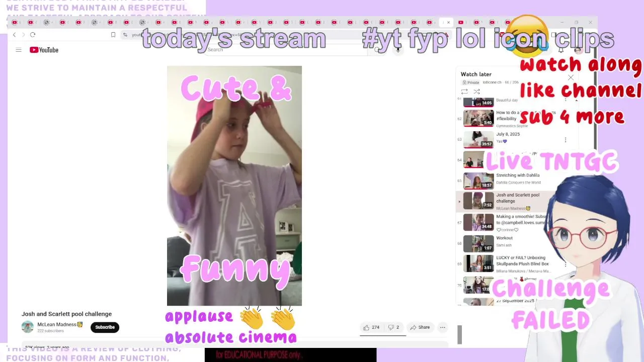Image resolution: width=644 pixels, height=362 pixels.
Task: Play the Making a smoothie video
Action: (x=478, y=222)
